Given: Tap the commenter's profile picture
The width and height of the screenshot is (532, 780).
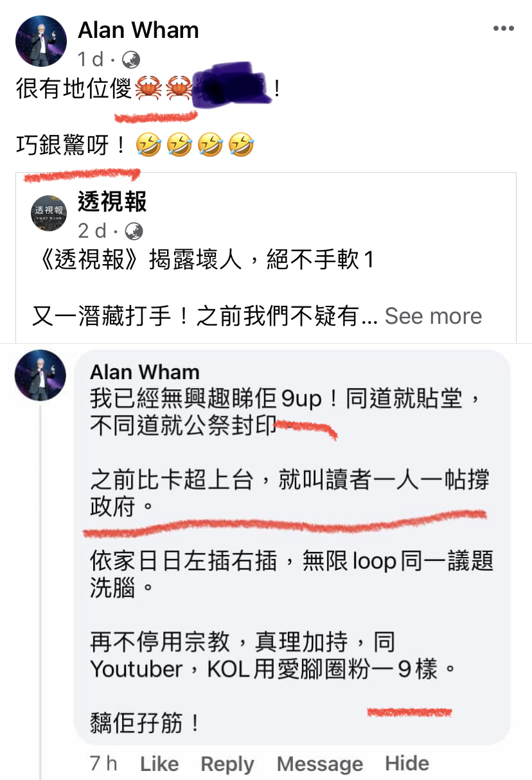Looking at the screenshot, I should coord(40,375).
